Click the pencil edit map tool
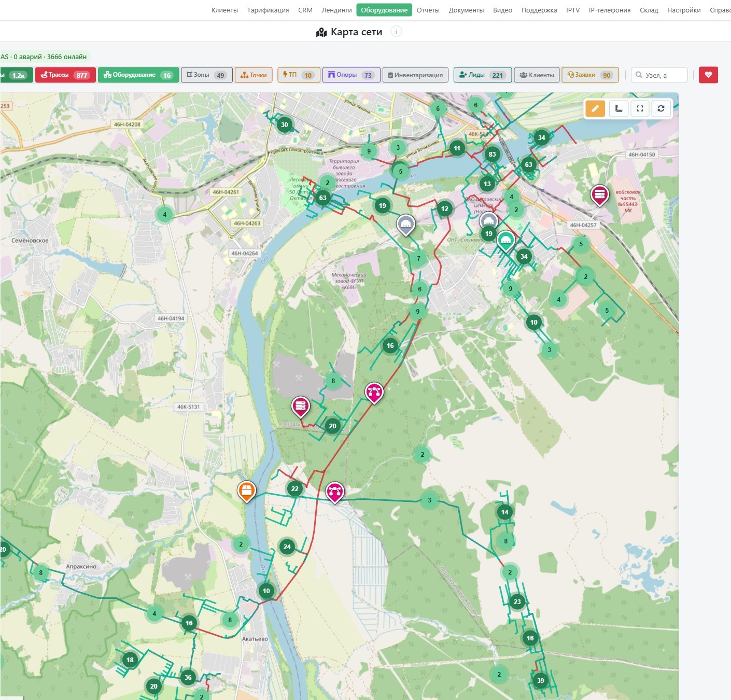731x700 pixels. [595, 108]
